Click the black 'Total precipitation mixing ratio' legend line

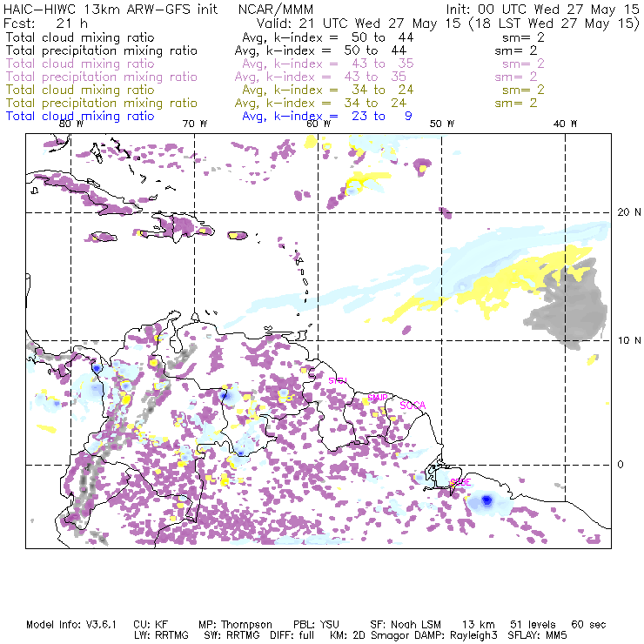102,50
